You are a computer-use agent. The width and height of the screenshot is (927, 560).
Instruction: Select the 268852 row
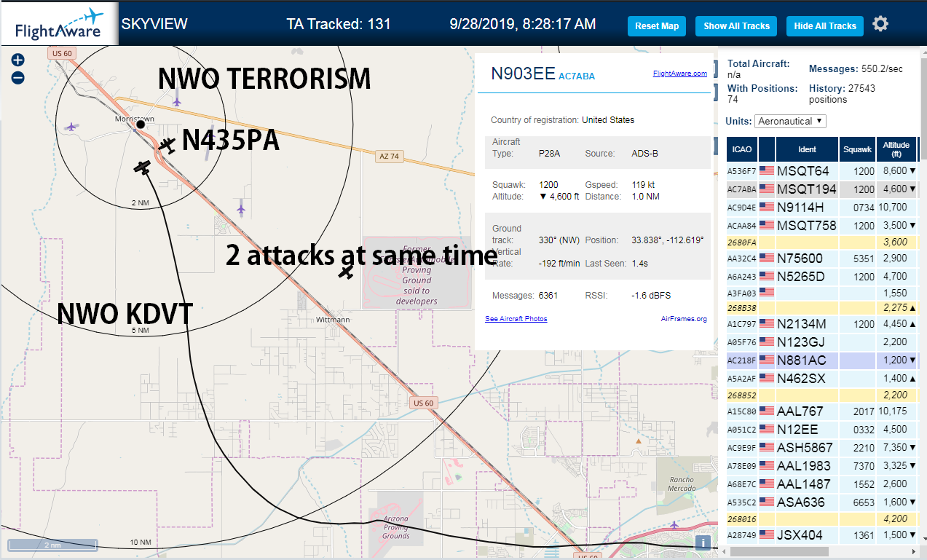click(x=822, y=395)
